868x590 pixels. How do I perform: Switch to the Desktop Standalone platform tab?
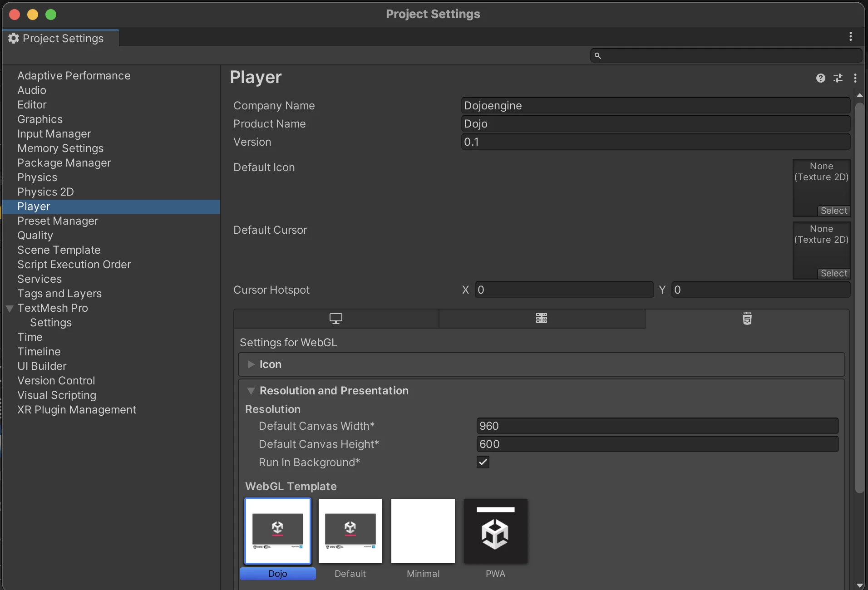336,319
